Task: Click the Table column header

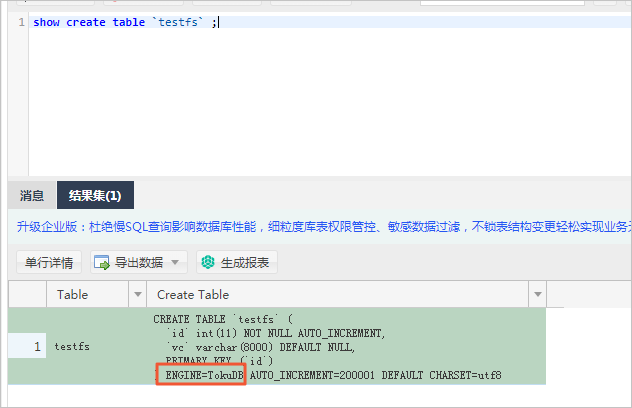Action: (88, 294)
